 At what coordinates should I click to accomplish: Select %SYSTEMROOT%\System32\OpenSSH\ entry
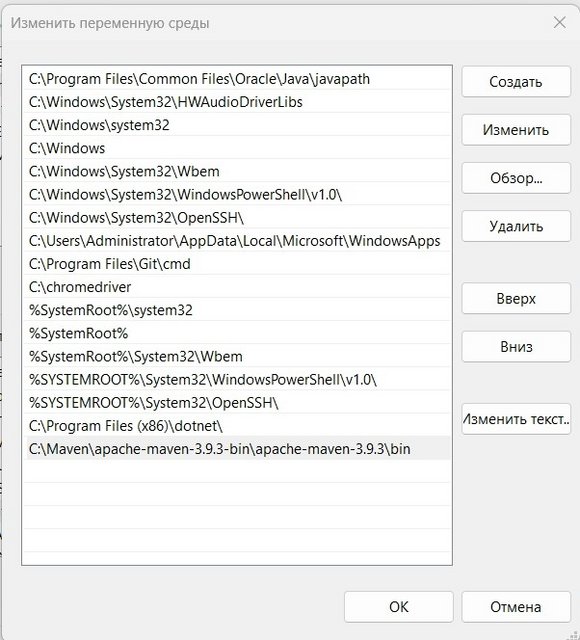237,403
